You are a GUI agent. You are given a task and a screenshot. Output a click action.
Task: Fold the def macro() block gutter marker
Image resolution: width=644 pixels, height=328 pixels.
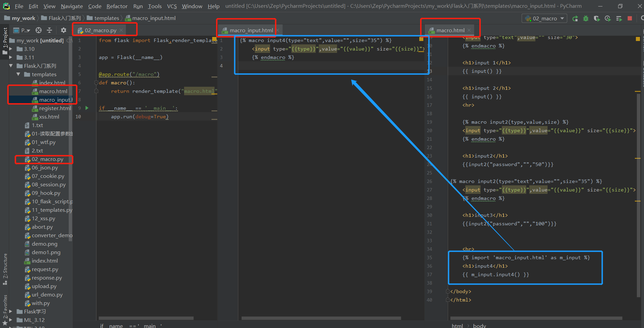(x=96, y=83)
